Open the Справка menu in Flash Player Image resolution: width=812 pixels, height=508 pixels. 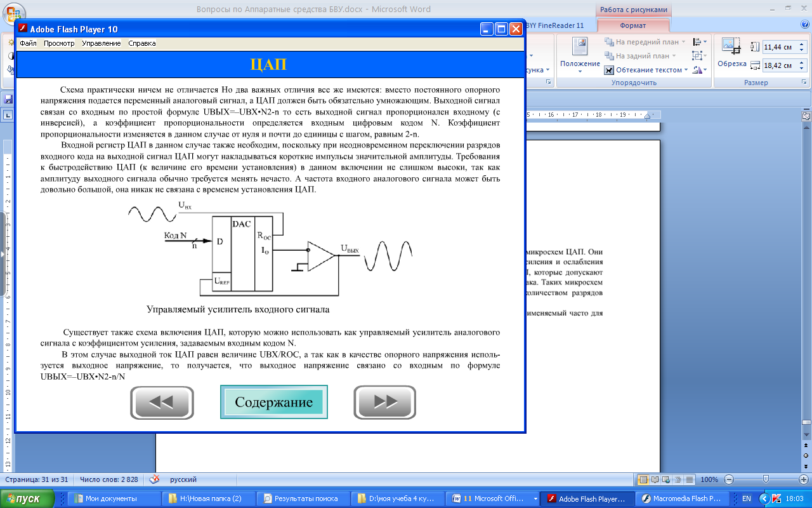tap(142, 44)
